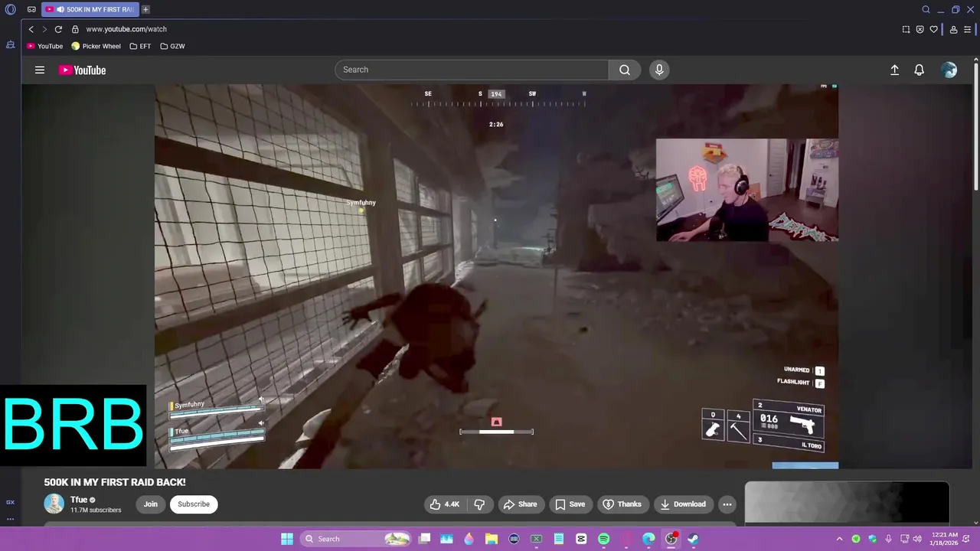
Task: Go back to the previous page
Action: click(31, 29)
